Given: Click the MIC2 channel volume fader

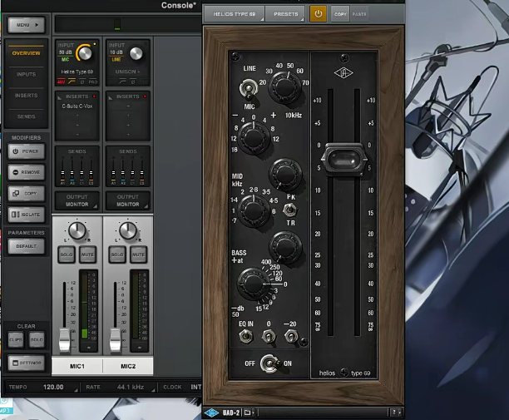Looking at the screenshot, I should [116, 340].
